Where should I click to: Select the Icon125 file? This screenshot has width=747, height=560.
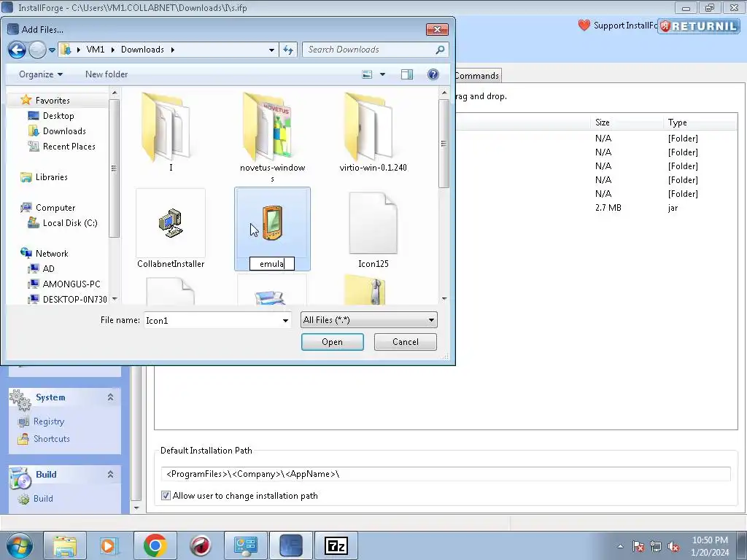click(373, 230)
